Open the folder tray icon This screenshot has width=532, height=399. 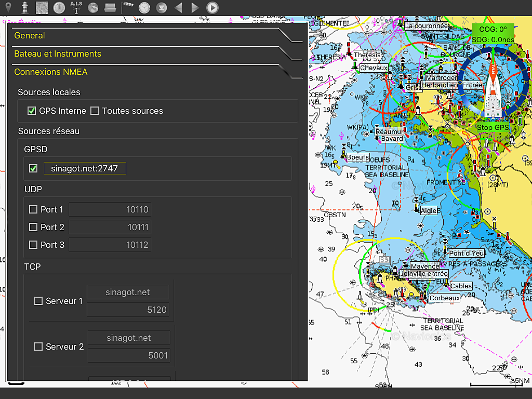(x=110, y=8)
